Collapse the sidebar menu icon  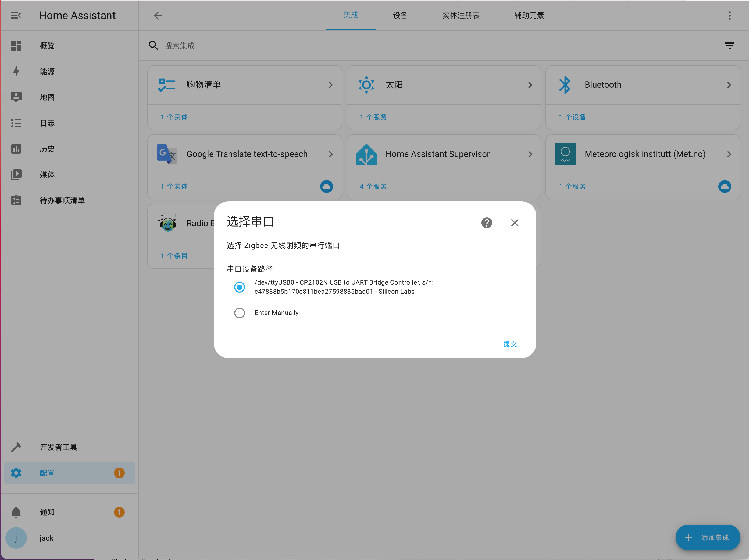click(16, 15)
